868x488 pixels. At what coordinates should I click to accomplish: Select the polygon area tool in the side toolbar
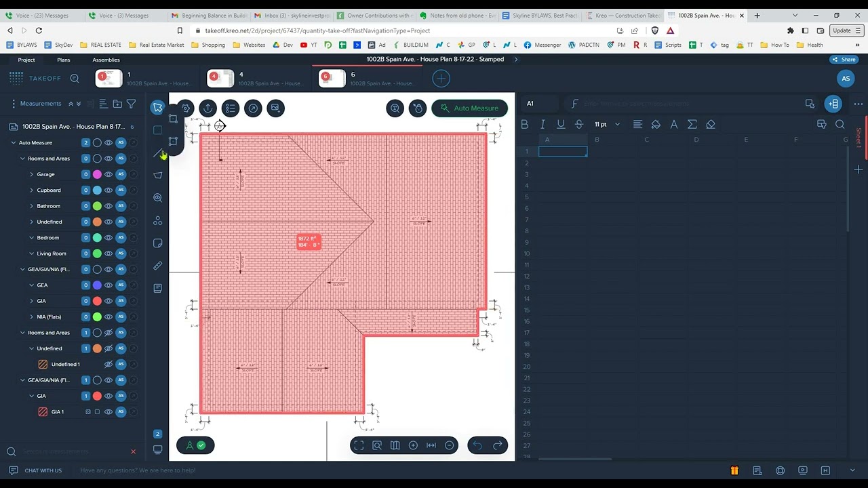[158, 176]
